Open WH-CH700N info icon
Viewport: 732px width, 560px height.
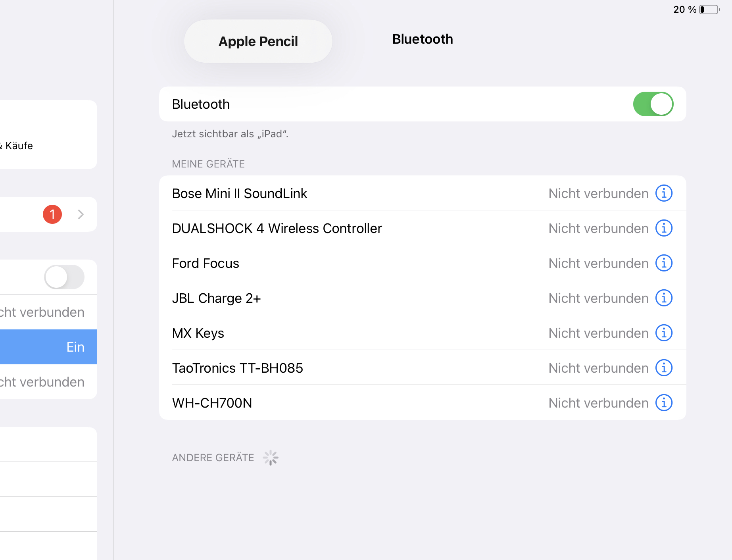tap(664, 403)
